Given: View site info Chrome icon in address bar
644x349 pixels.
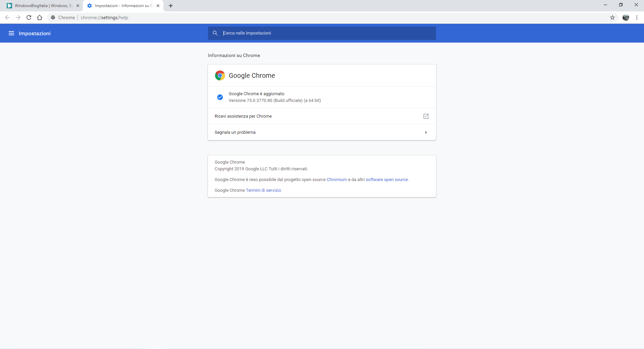Looking at the screenshot, I should click(x=53, y=17).
